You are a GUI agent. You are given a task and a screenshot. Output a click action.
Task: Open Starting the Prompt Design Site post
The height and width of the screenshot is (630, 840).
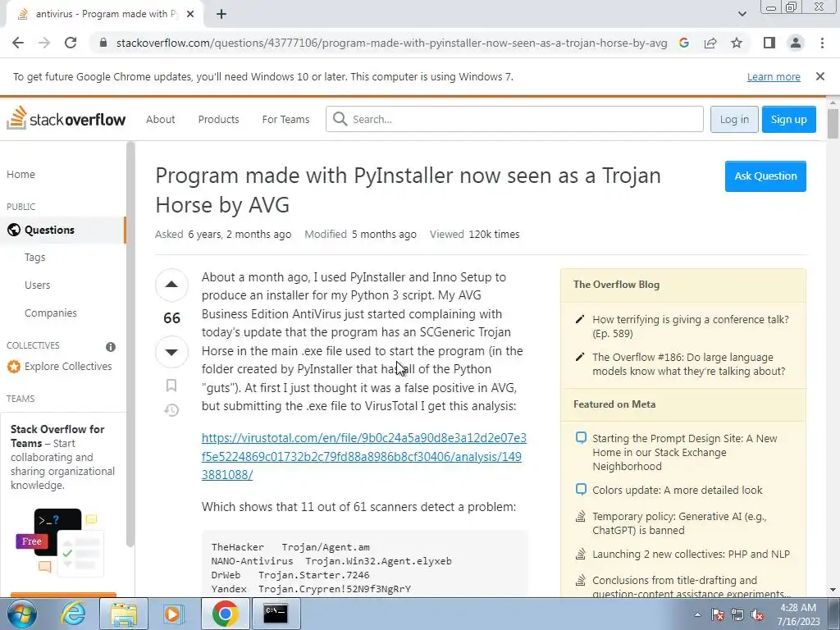(x=684, y=452)
